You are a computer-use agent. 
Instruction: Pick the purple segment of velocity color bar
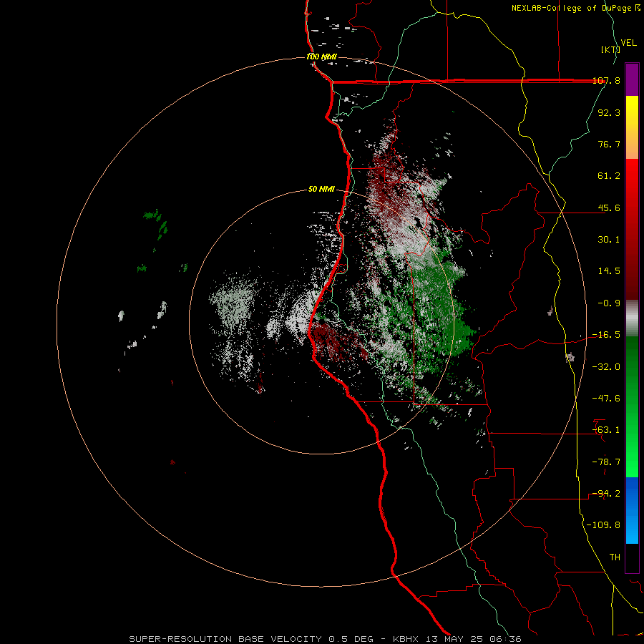click(x=632, y=79)
